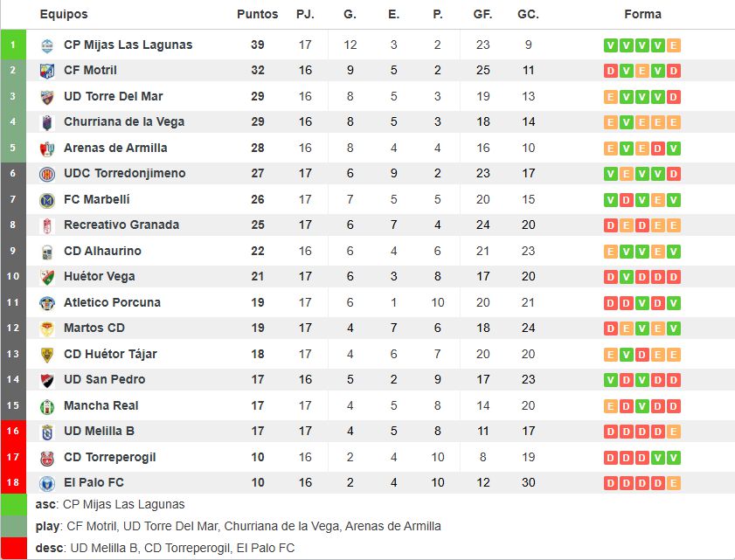Click the El Palo FC crest icon
Screen dimensions: 735x560
(47, 483)
